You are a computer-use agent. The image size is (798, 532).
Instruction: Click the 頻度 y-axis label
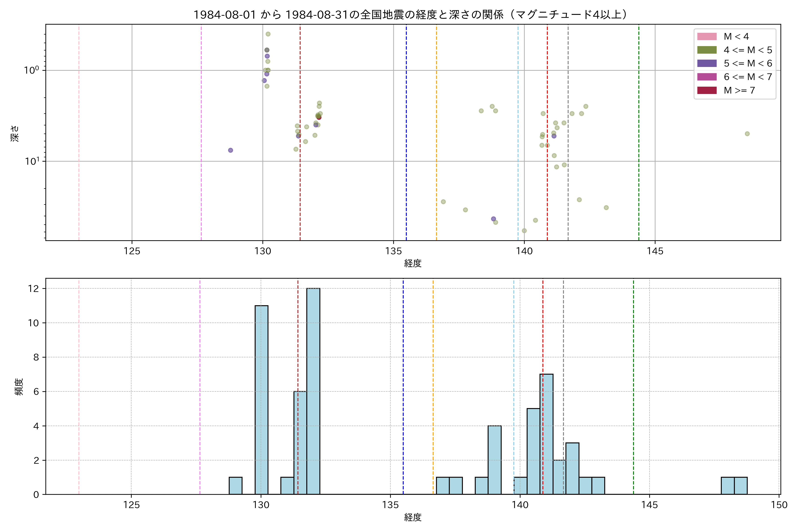pyautogui.click(x=19, y=387)
